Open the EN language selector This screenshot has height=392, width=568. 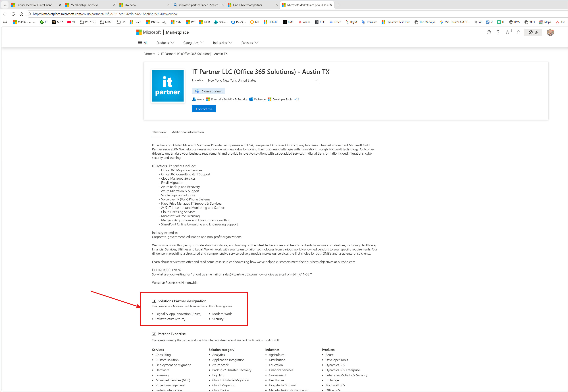point(533,32)
